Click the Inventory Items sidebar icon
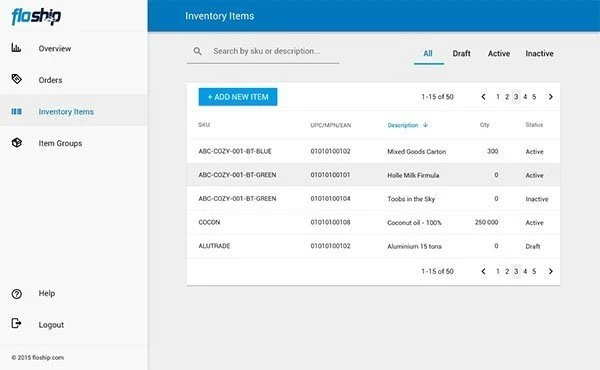This screenshot has width=600, height=370. (x=16, y=111)
